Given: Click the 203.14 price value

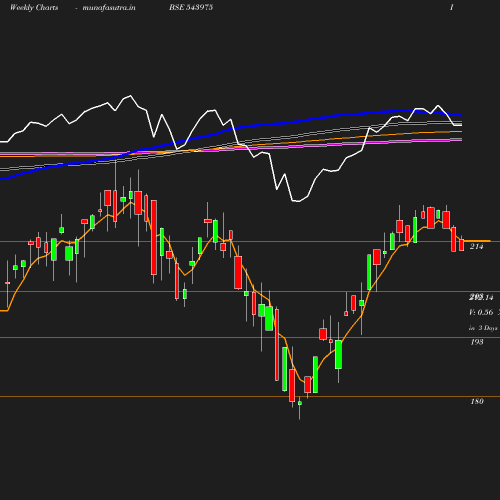Looking at the screenshot, I should click(481, 297).
